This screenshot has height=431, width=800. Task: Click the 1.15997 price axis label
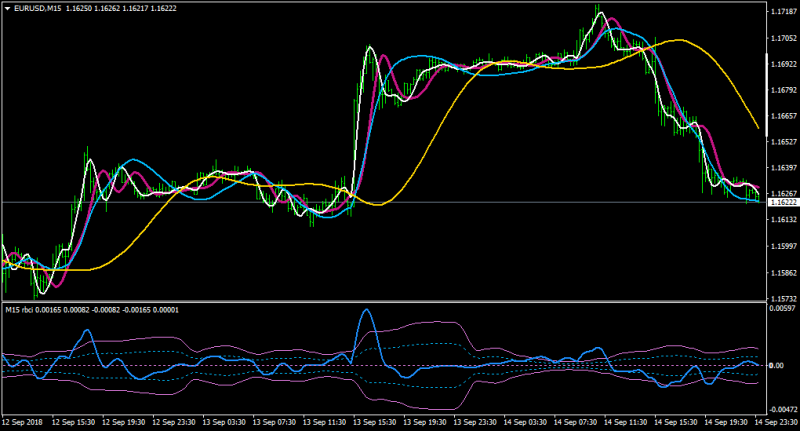pos(785,246)
